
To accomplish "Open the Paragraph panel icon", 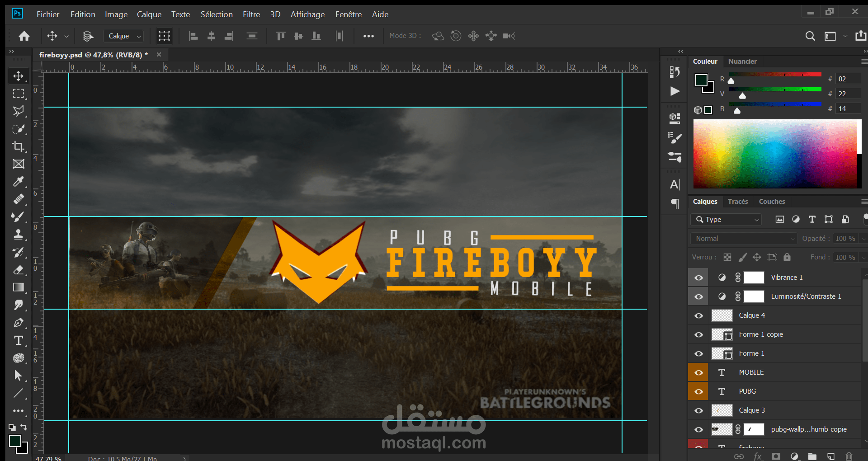I will click(675, 204).
